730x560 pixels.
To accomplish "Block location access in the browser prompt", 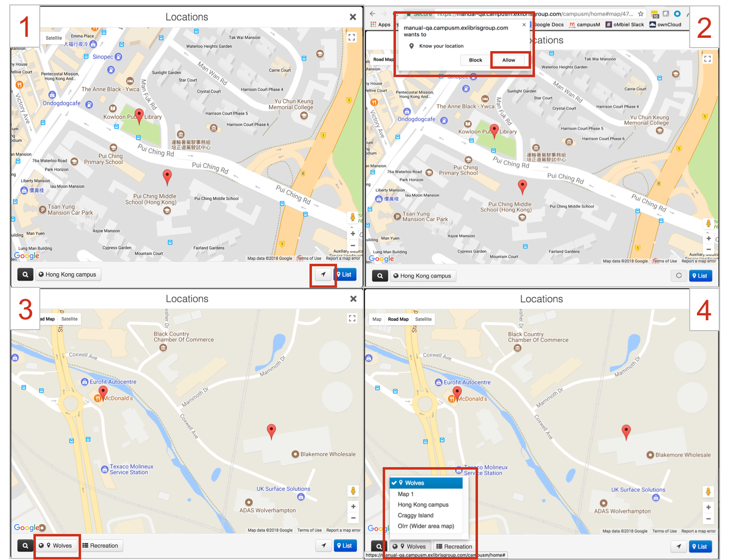I will (476, 60).
